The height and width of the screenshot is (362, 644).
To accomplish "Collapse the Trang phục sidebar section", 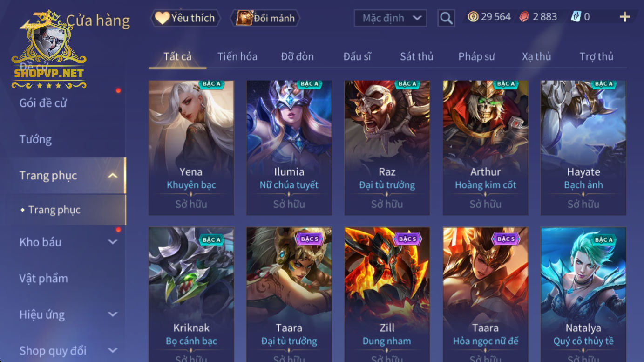I will tap(113, 176).
